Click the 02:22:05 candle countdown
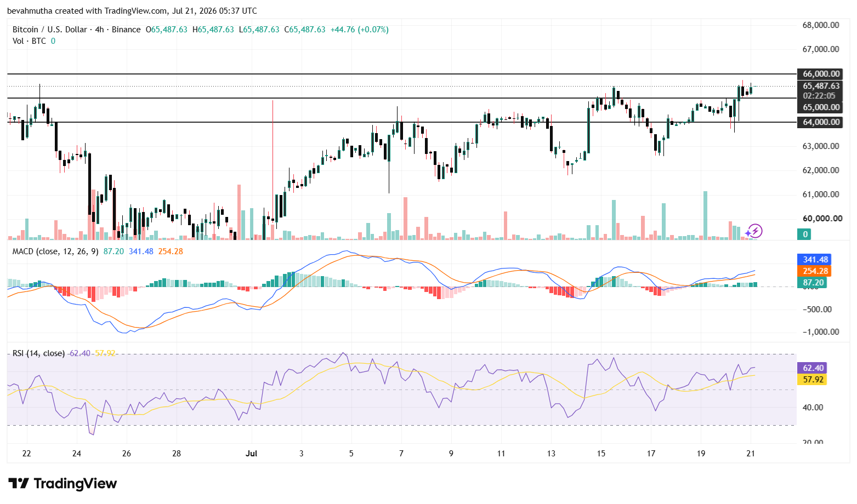The image size is (857, 504). (x=819, y=96)
